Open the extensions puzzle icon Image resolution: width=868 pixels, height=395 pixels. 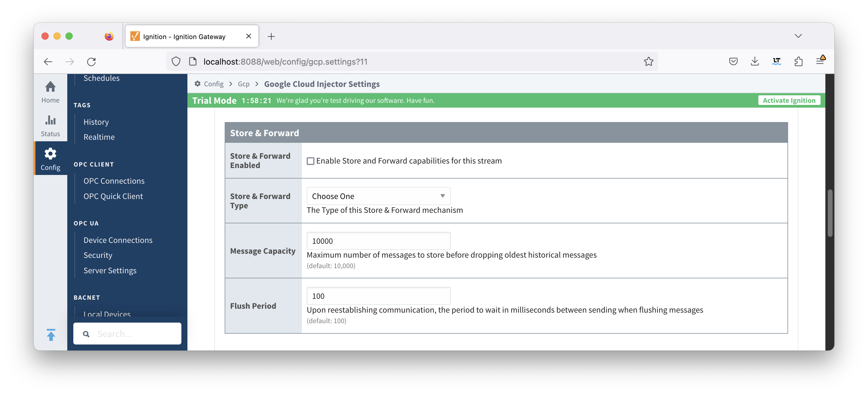(798, 61)
